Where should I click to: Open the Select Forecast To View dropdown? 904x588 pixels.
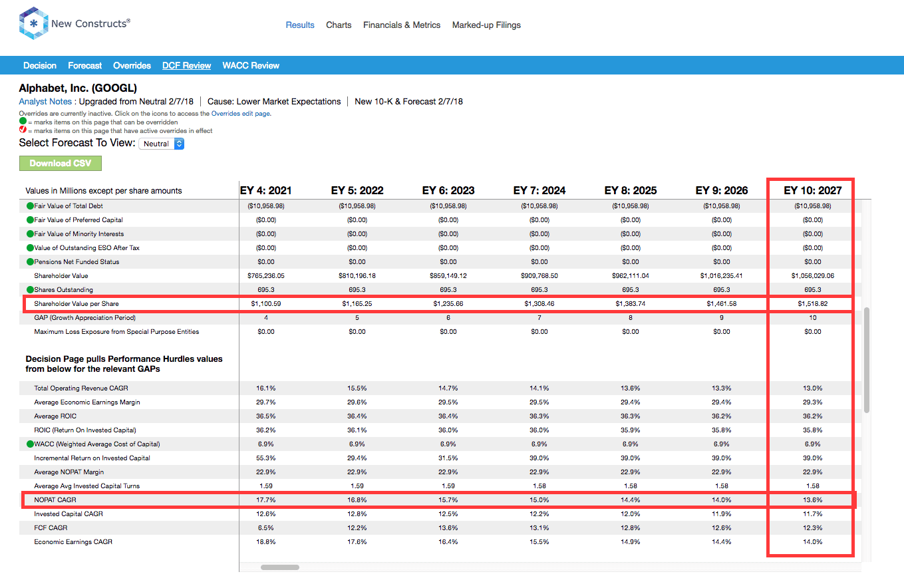(x=162, y=144)
